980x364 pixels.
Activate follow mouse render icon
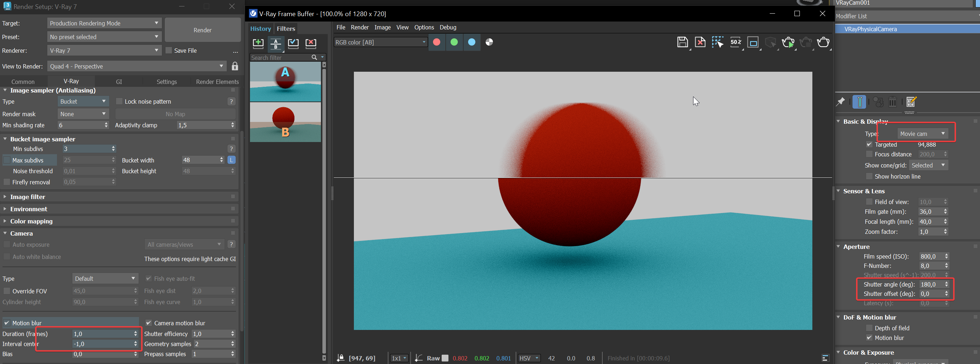[x=717, y=42]
